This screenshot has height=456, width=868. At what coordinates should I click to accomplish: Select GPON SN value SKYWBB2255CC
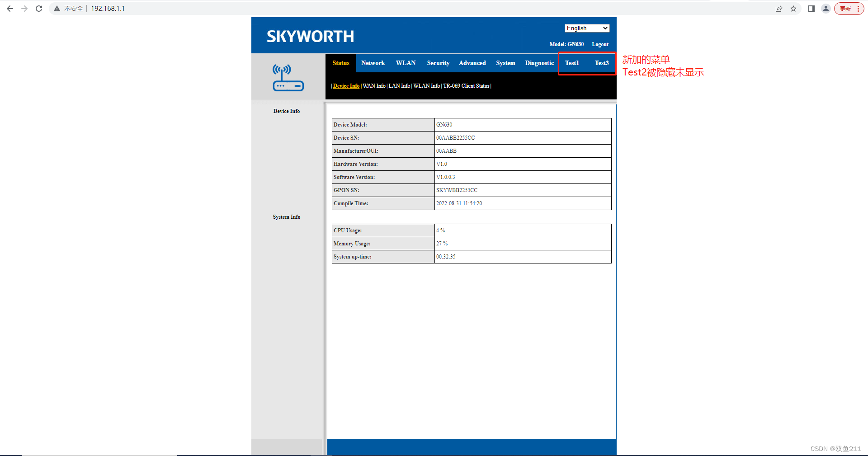(x=457, y=190)
